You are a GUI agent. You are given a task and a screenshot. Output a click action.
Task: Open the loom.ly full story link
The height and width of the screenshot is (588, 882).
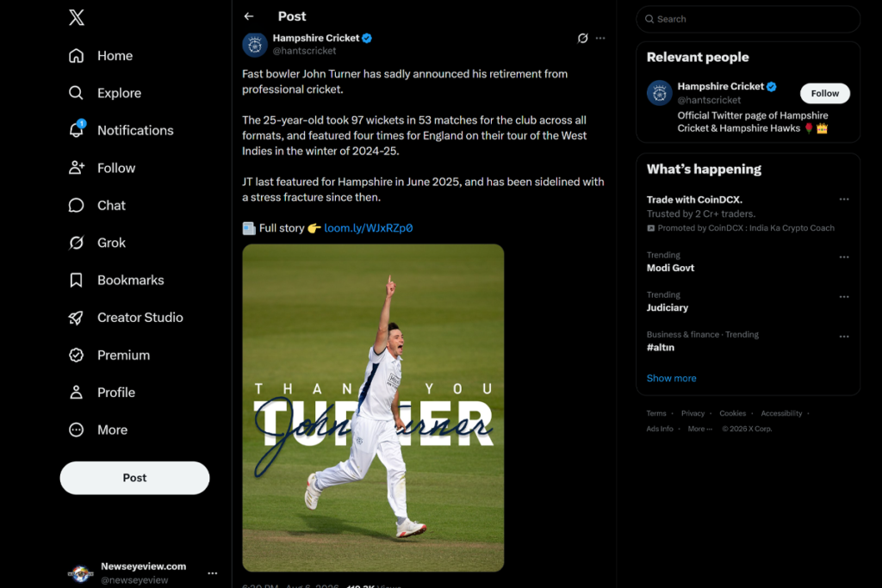[x=368, y=227]
